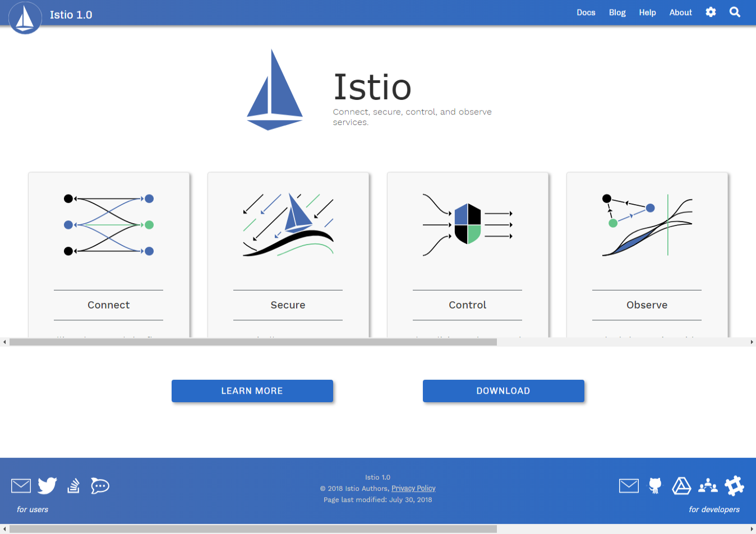Image resolution: width=756 pixels, height=534 pixels.
Task: Click the Istio sailboat logo in navbar
Action: pyautogui.click(x=25, y=17)
